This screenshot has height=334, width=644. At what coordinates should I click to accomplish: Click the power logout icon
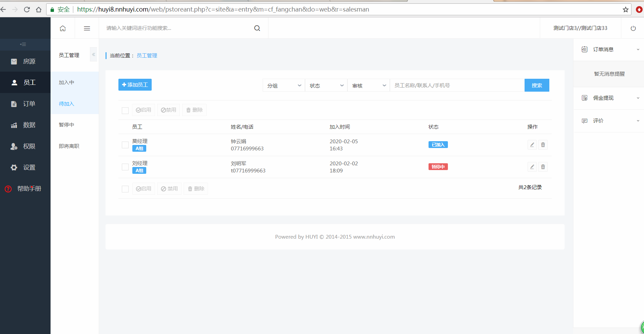point(633,28)
